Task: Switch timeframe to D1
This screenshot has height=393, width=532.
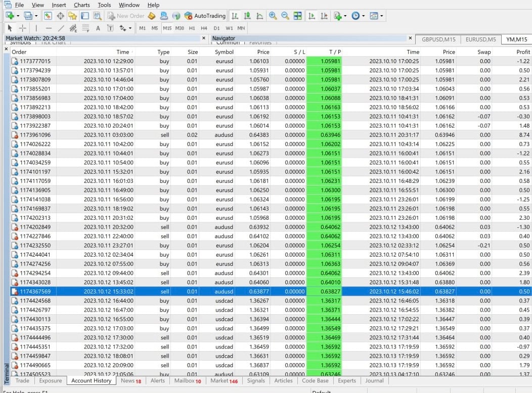Action: [216, 28]
